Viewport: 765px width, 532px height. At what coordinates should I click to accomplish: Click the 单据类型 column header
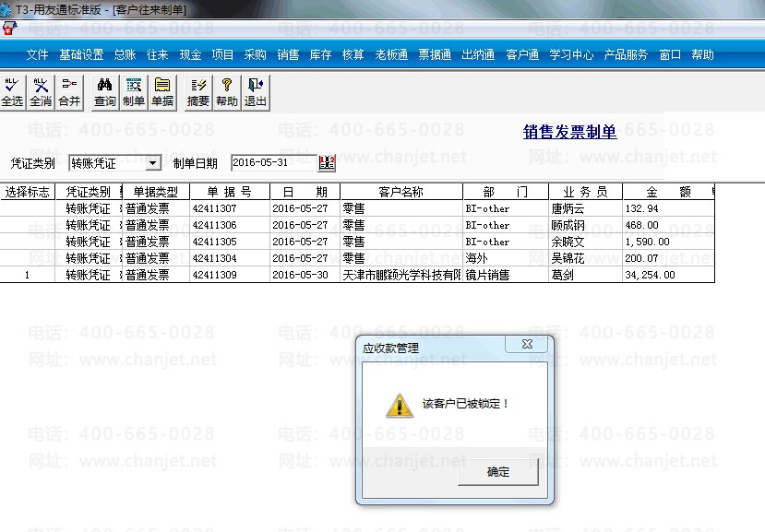156,192
